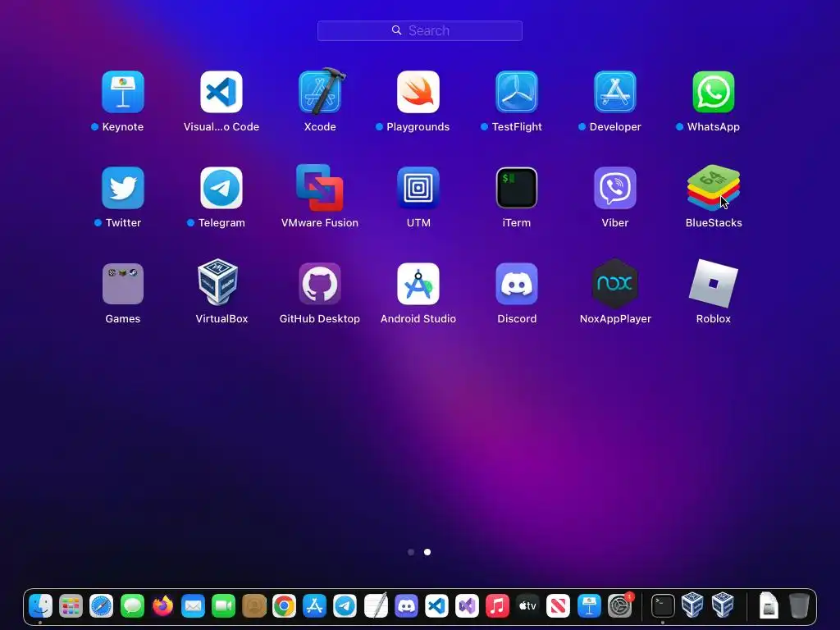
Task: Launch VirtualBox from Launchpad grid
Action: click(217, 282)
